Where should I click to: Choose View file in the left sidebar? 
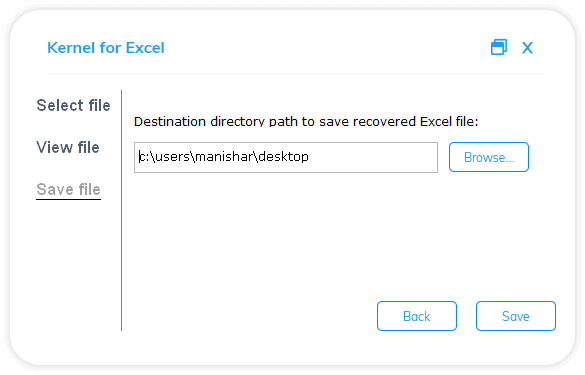pos(68,147)
